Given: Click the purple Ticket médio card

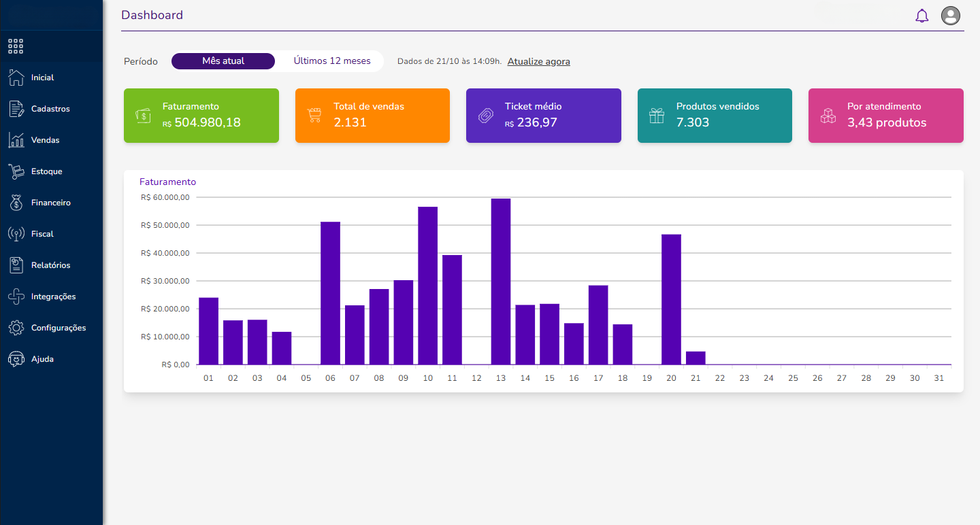Looking at the screenshot, I should (543, 116).
